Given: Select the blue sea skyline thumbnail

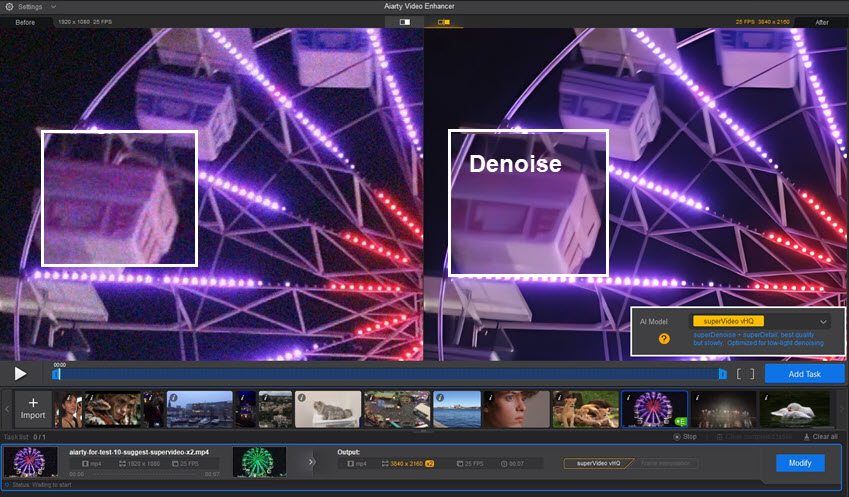Looking at the screenshot, I should (457, 409).
